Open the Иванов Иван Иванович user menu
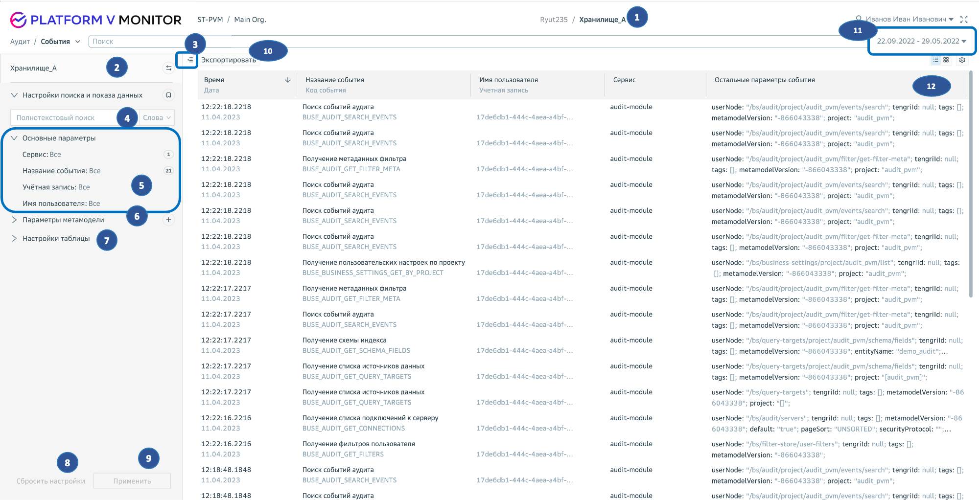This screenshot has width=980, height=500. click(x=909, y=20)
